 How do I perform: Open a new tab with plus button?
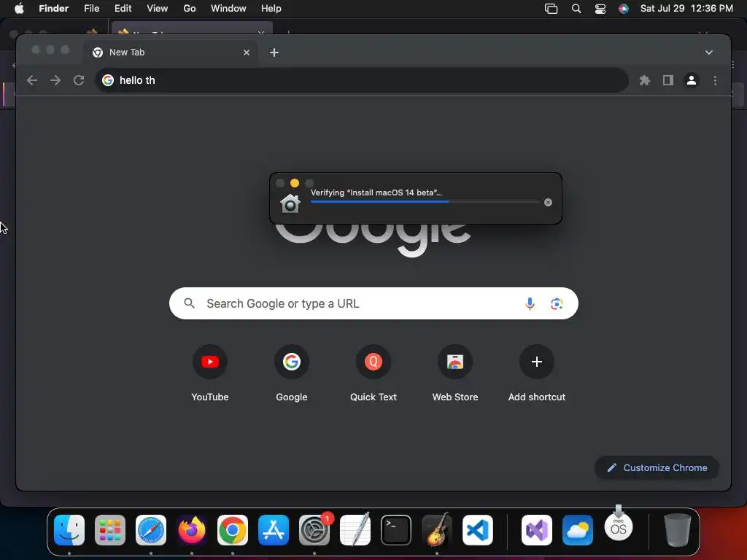[x=274, y=52]
